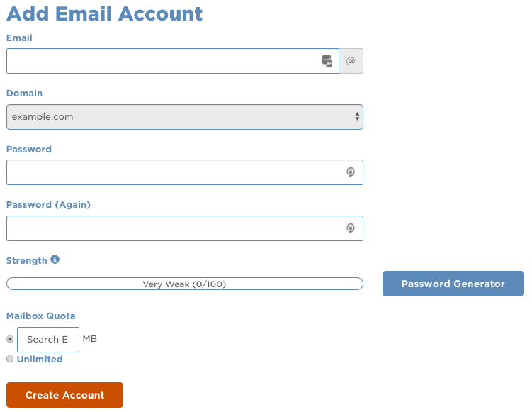Click the Very Weak strength meter bar
This screenshot has width=532, height=412.
coord(185,284)
